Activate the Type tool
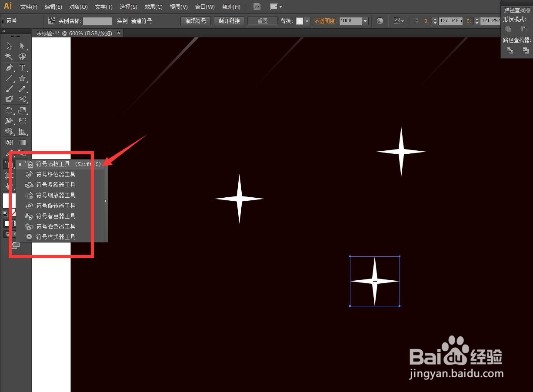This screenshot has width=533, height=392. (22, 68)
